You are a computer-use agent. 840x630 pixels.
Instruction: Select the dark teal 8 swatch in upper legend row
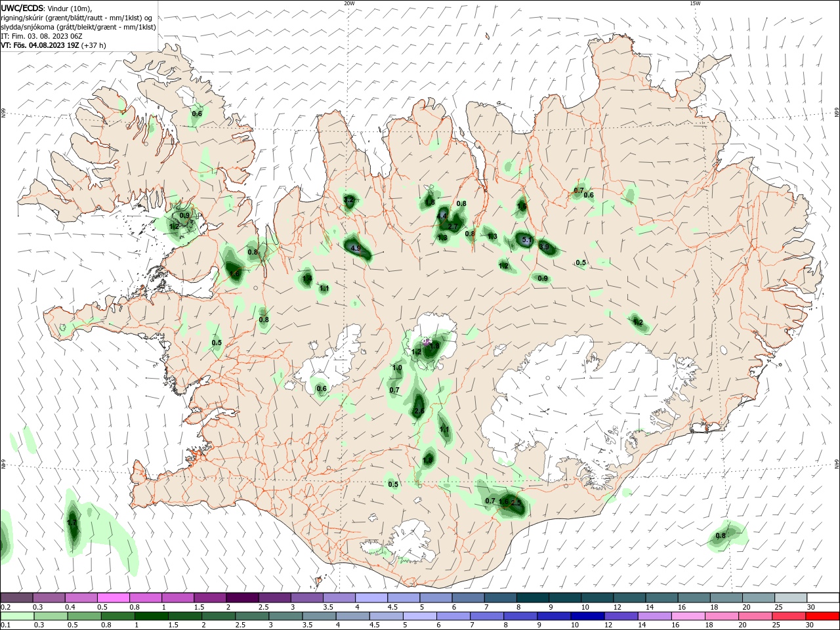click(x=532, y=598)
